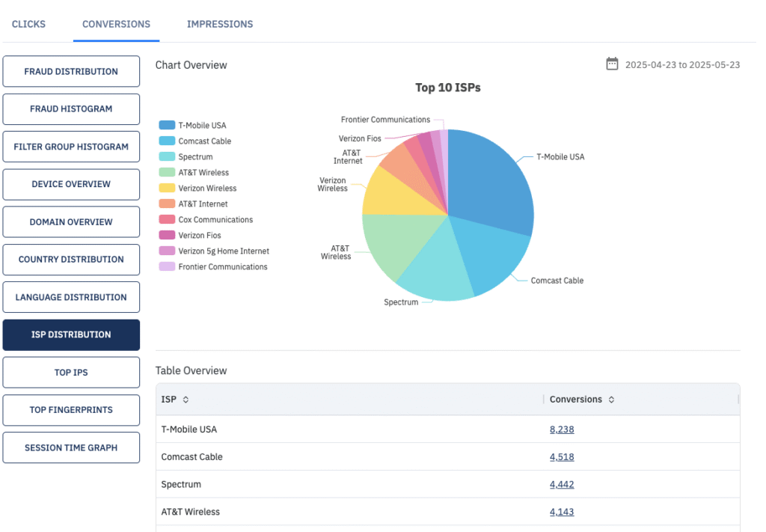This screenshot has height=532, width=766.
Task: Click the Table Overview heading
Action: pyautogui.click(x=191, y=370)
